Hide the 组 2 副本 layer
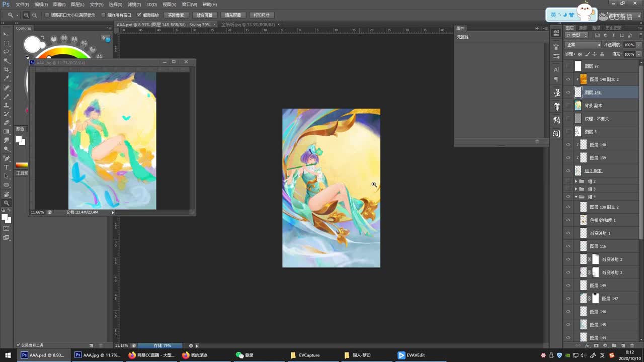Screen dimensions: 644x362 569,171
